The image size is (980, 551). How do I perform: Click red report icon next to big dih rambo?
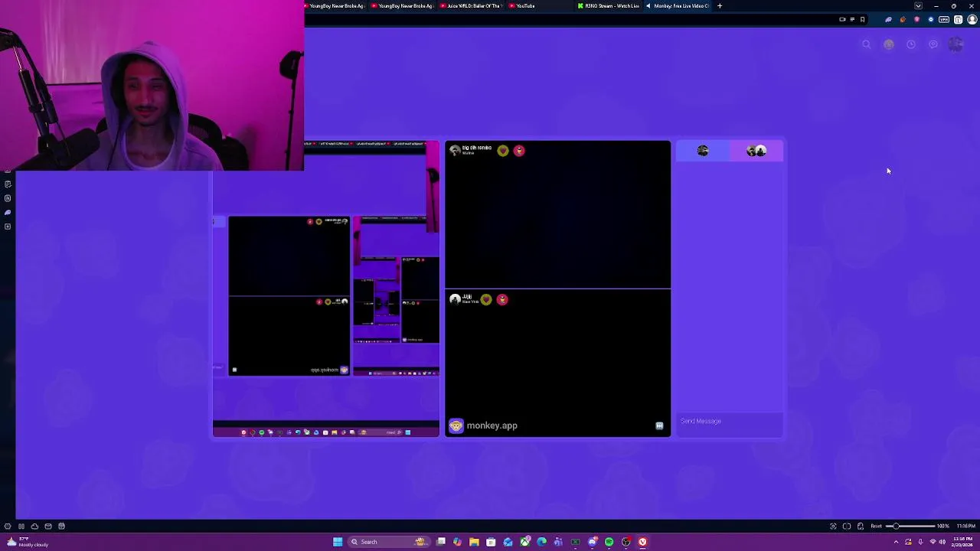[519, 151]
